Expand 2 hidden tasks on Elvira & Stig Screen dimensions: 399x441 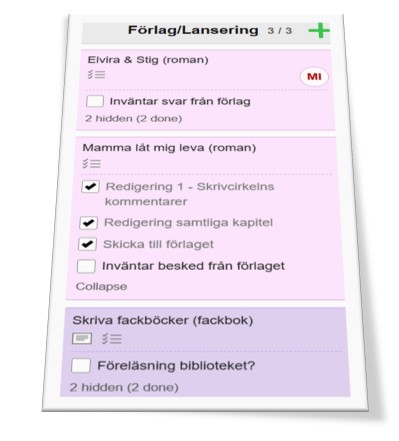[x=134, y=118]
